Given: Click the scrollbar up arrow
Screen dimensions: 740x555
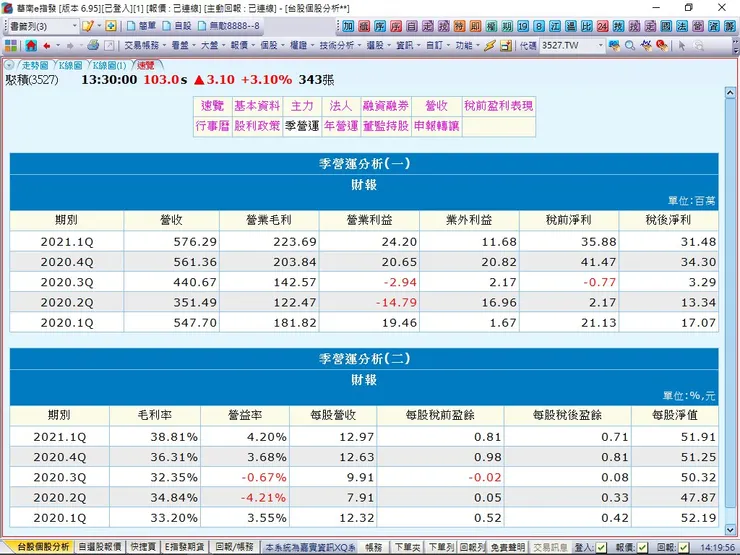Looking at the screenshot, I should coord(730,92).
